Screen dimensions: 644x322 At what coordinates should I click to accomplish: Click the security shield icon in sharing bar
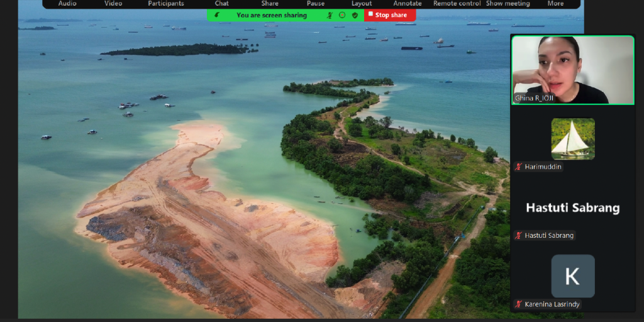[355, 15]
